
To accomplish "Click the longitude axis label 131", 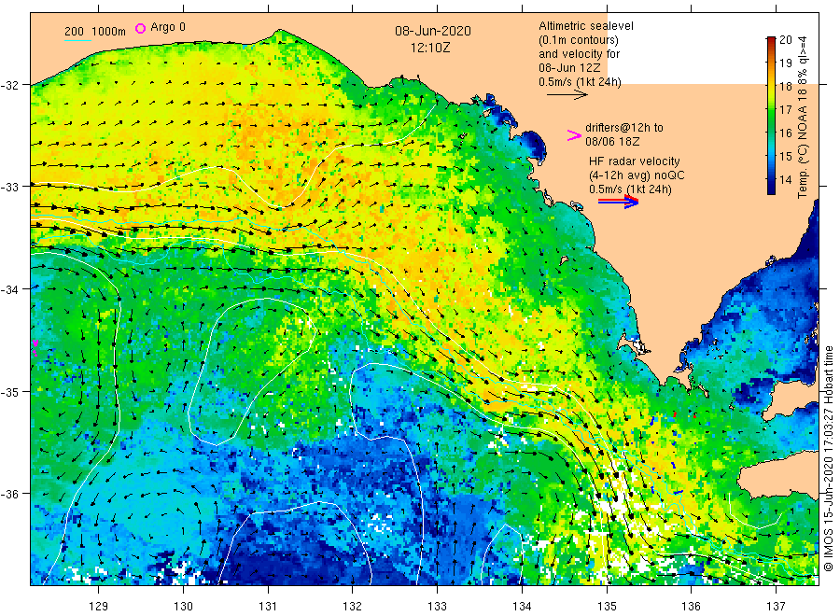I will pos(268,606).
